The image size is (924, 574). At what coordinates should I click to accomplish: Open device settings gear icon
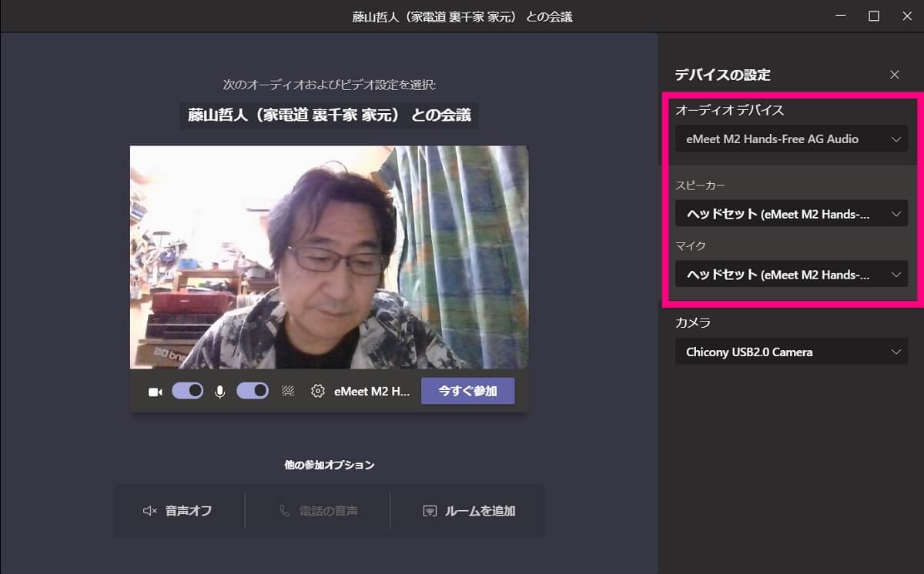click(x=317, y=391)
